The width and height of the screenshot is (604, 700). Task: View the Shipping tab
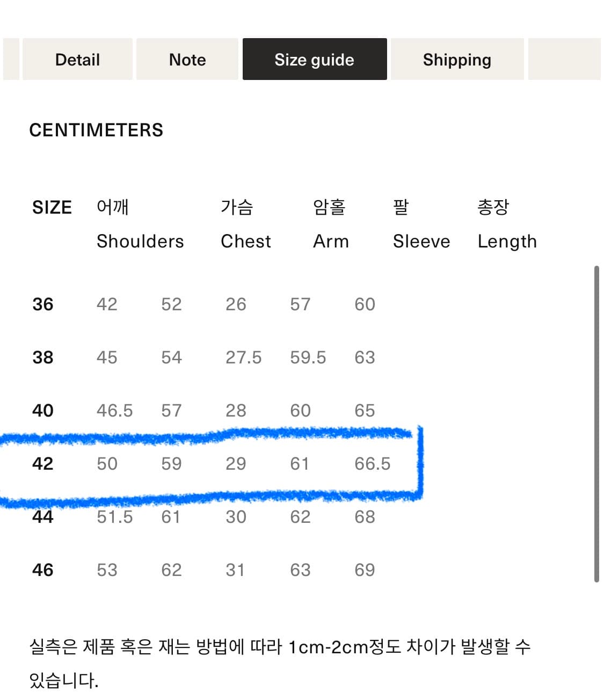tap(457, 60)
